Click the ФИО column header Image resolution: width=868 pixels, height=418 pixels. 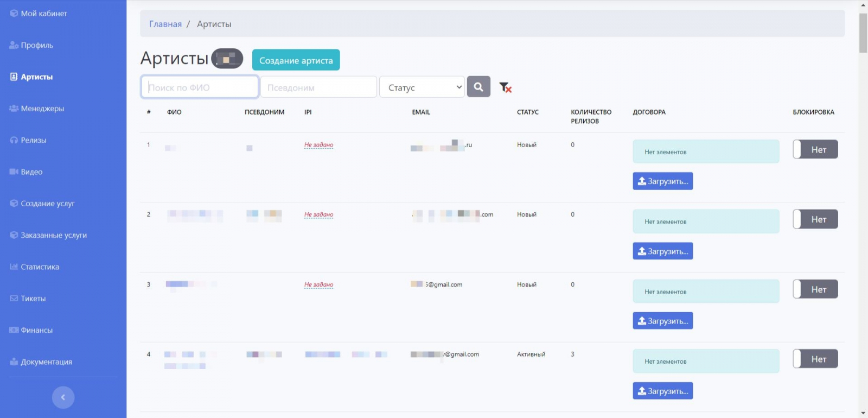174,112
